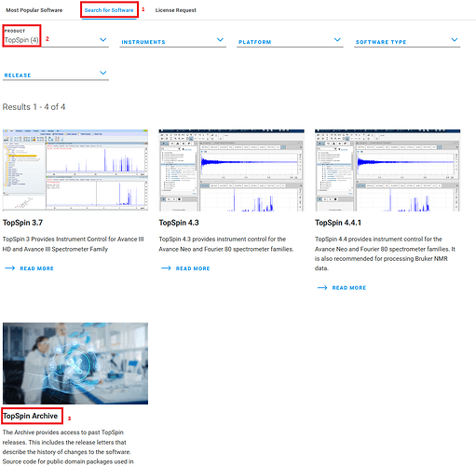Open the TopSpin 3.7 screenshot thumbnail
The image size is (476, 466).
click(75, 171)
